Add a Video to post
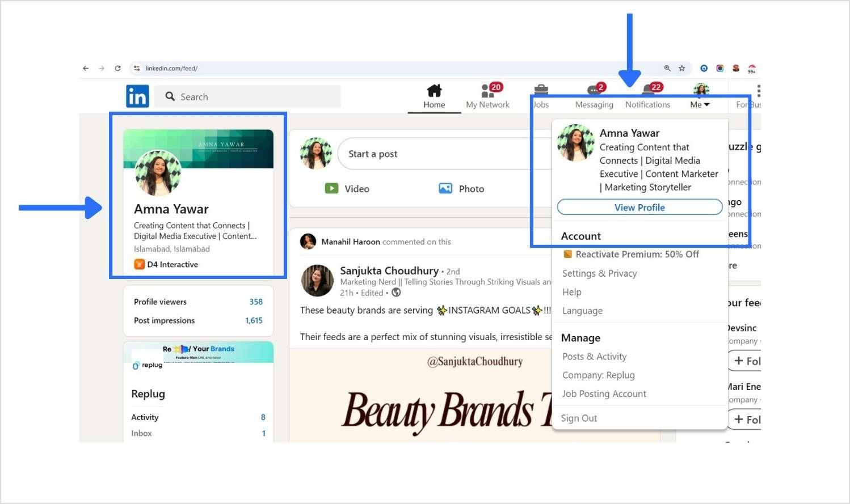 pyautogui.click(x=347, y=189)
